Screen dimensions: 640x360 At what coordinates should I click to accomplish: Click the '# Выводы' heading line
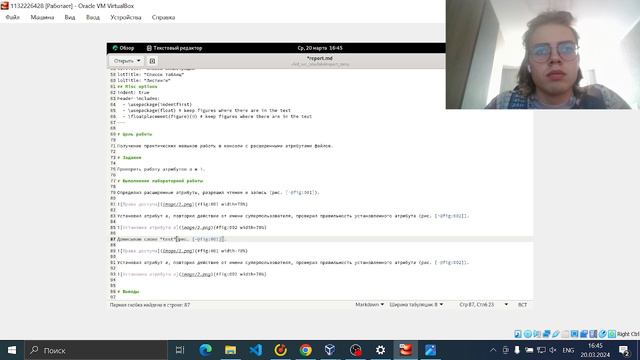coord(128,291)
